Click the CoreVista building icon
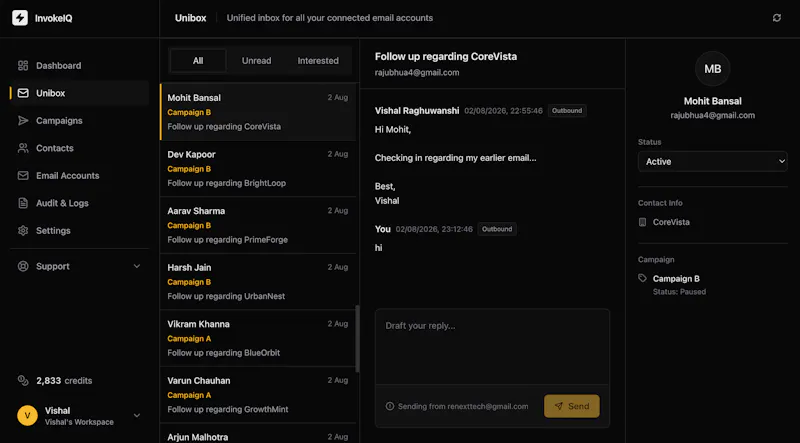This screenshot has height=443, width=800. coord(642,223)
